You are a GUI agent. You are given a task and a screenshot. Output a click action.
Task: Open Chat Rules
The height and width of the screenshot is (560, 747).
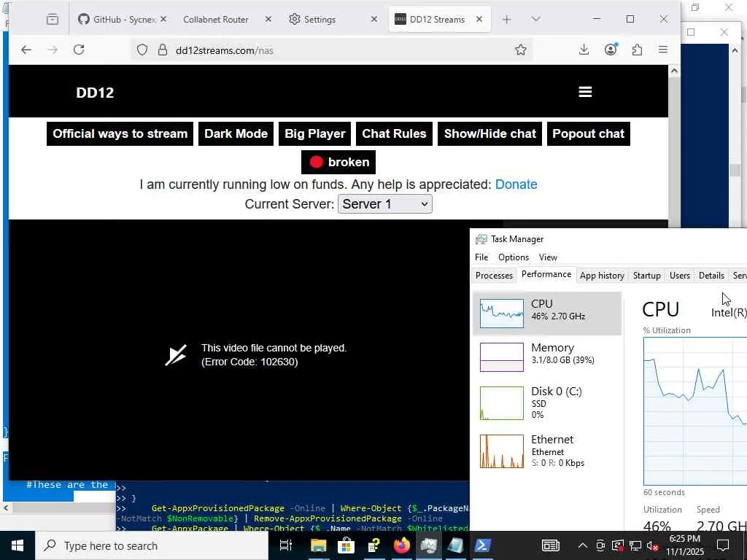394,134
